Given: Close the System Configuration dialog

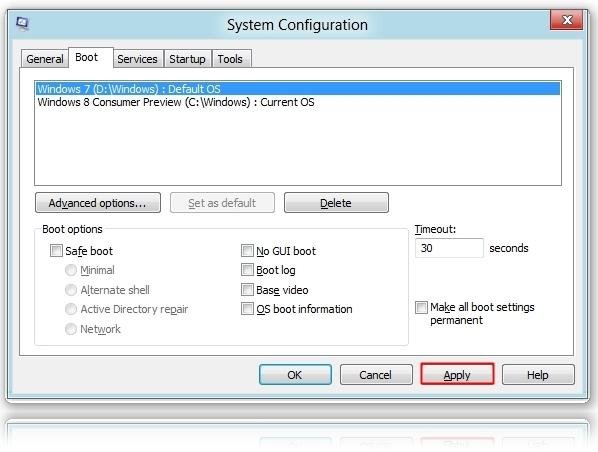Looking at the screenshot, I should [x=566, y=20].
